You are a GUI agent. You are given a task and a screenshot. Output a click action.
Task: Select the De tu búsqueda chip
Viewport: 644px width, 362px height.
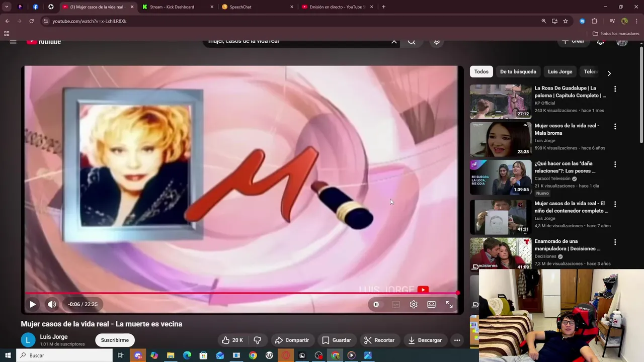[518, 71]
